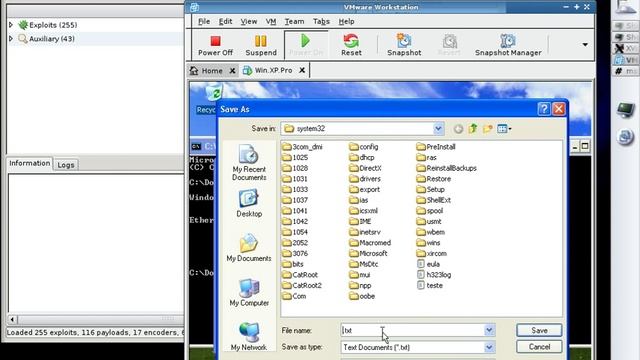Click the horizontal scrollbar left arrow
This screenshot has width=640, height=360.
click(x=12, y=319)
